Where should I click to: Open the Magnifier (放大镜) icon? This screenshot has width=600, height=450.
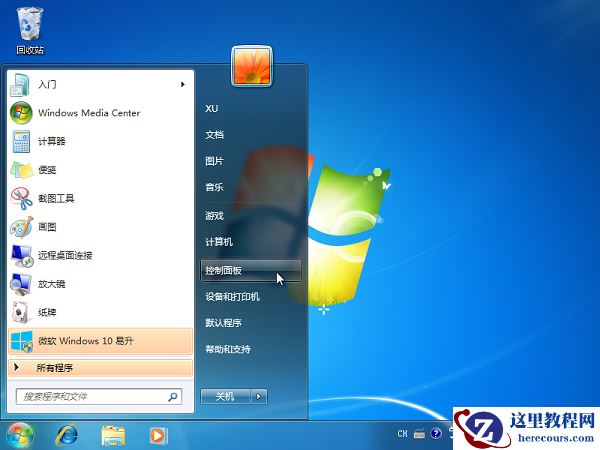point(21,284)
